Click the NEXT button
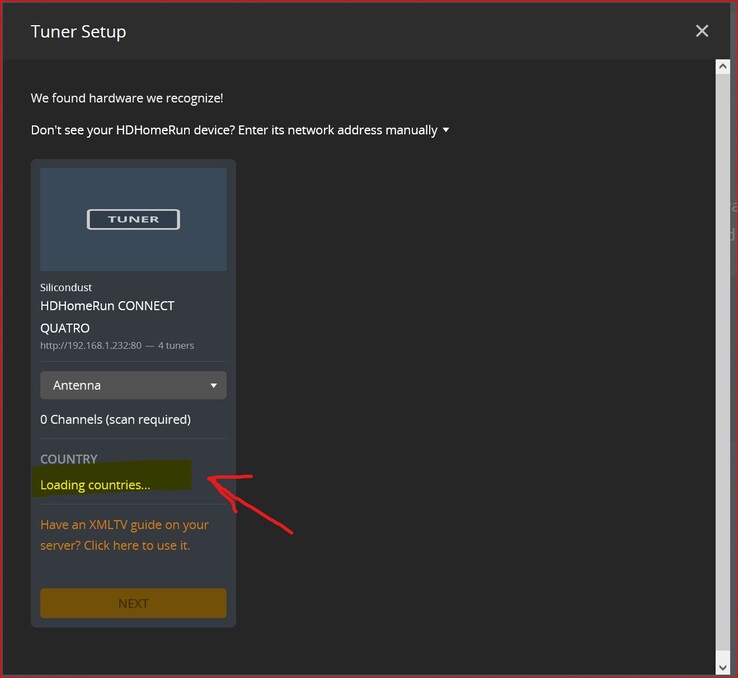 pyautogui.click(x=133, y=603)
